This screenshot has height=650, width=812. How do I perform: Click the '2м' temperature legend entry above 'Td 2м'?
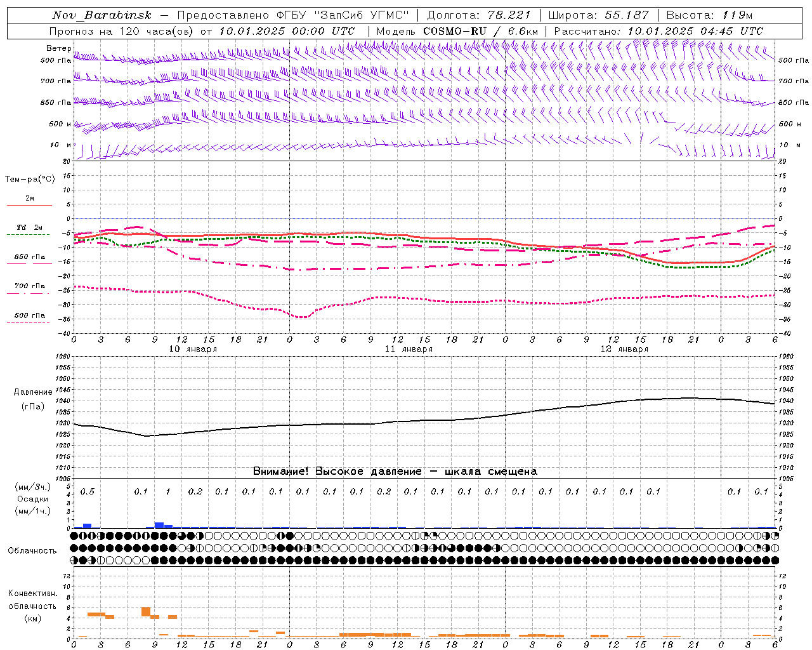click(30, 198)
